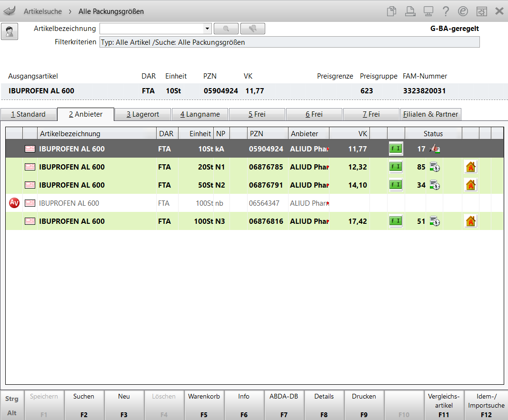Click the Neu F3 button
Viewport: 508px width, 420px height.
click(124, 405)
